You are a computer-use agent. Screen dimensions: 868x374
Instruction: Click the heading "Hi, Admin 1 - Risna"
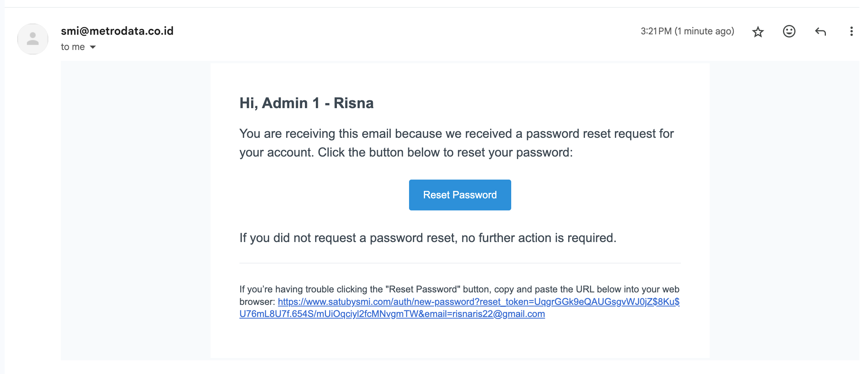(306, 103)
